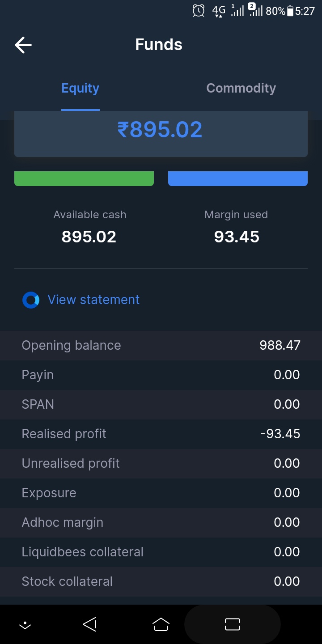Open recent apps square icon
This screenshot has width=322, height=644.
[x=233, y=624]
